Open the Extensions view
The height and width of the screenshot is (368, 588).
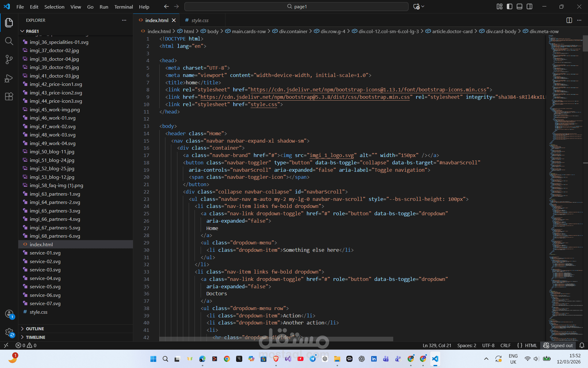(x=9, y=97)
